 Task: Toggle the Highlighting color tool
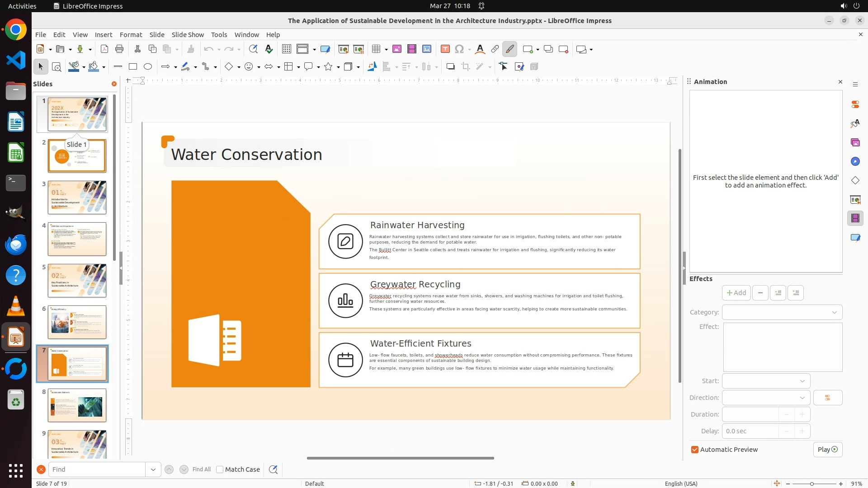coord(509,49)
